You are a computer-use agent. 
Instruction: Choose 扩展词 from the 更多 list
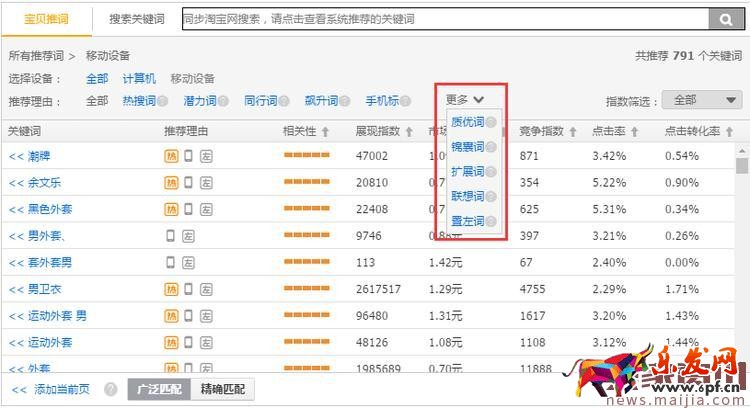pyautogui.click(x=468, y=171)
